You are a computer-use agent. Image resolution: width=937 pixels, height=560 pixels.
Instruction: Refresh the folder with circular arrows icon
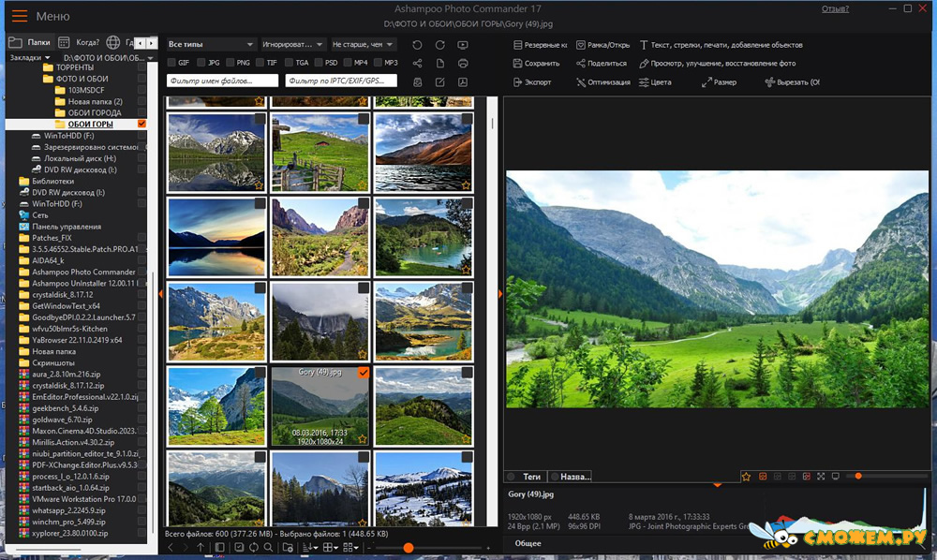pos(253,547)
